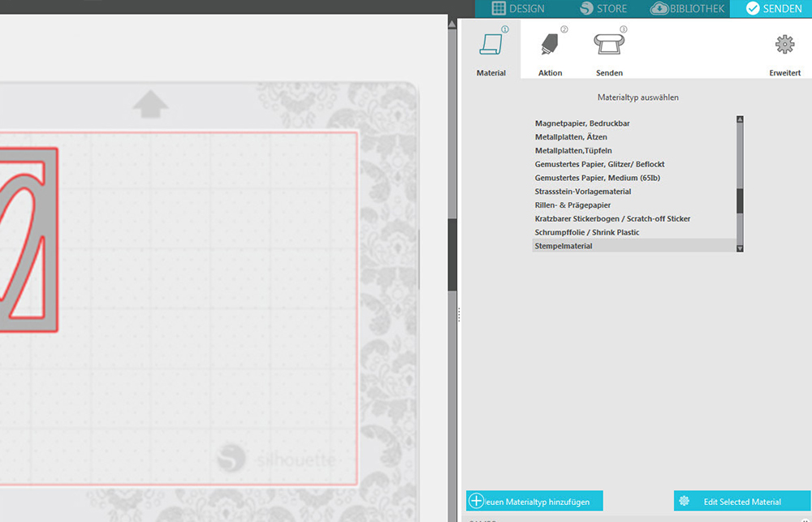
Task: Select the Stempelmaterial entry
Action: pos(564,246)
